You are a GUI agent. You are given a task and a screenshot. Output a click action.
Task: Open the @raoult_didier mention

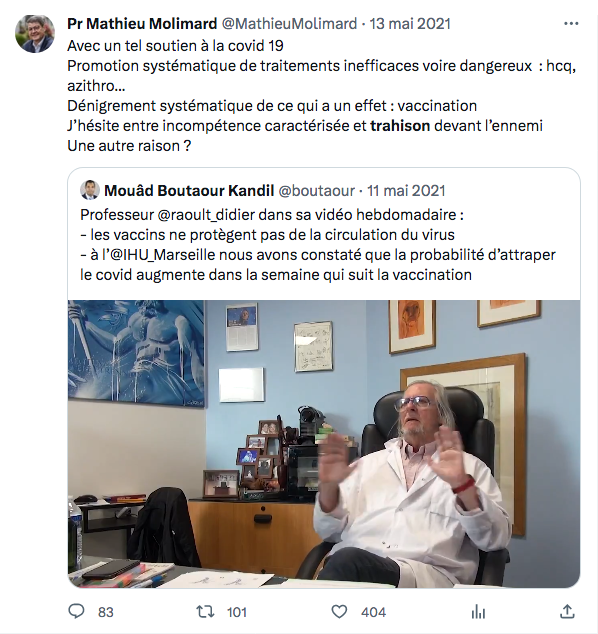tap(206, 215)
